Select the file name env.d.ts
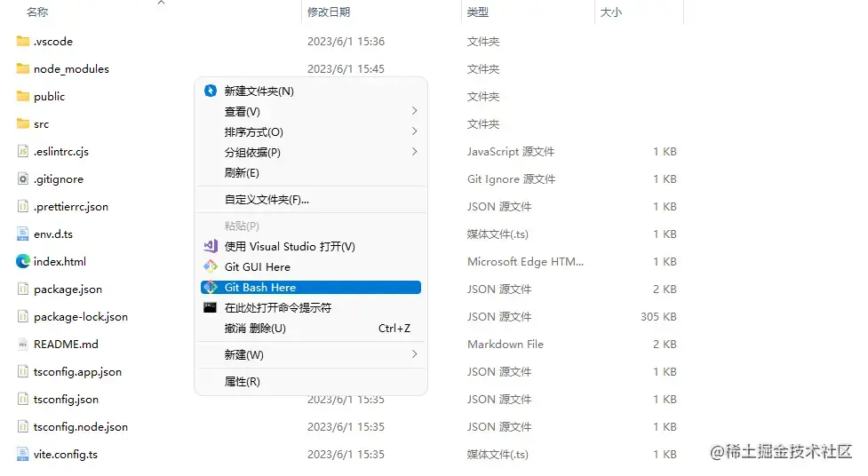868x476 pixels. pyautogui.click(x=53, y=234)
